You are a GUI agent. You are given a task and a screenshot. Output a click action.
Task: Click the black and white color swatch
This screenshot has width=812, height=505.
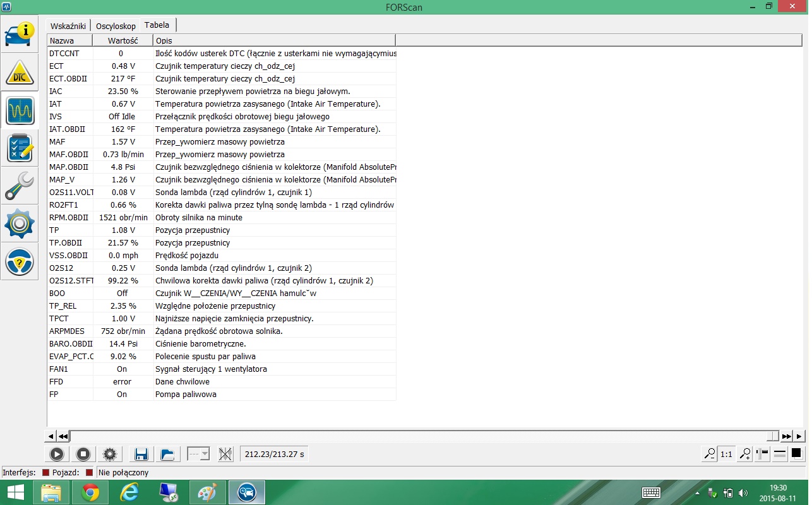tap(797, 453)
